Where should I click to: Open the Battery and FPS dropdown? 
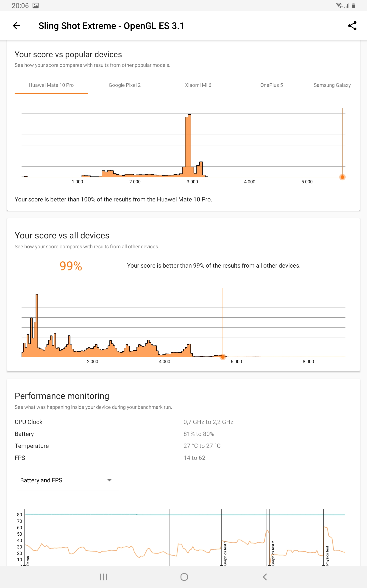(x=67, y=480)
